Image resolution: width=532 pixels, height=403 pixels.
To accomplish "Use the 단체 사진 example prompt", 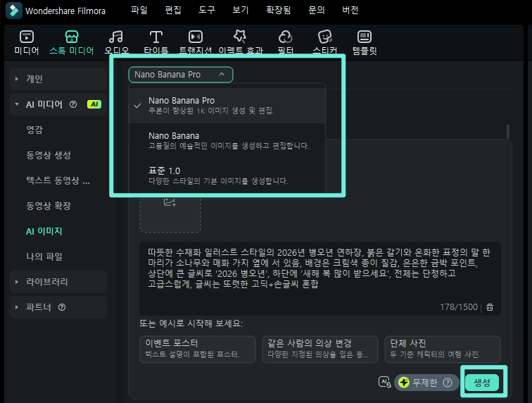I will pos(443,349).
